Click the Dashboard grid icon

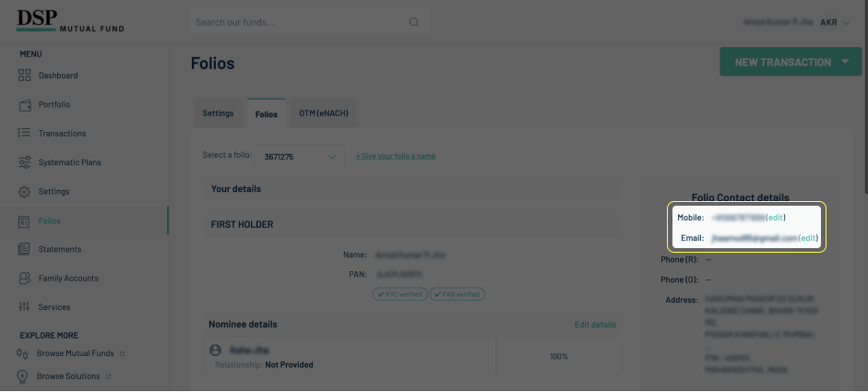pyautogui.click(x=25, y=76)
